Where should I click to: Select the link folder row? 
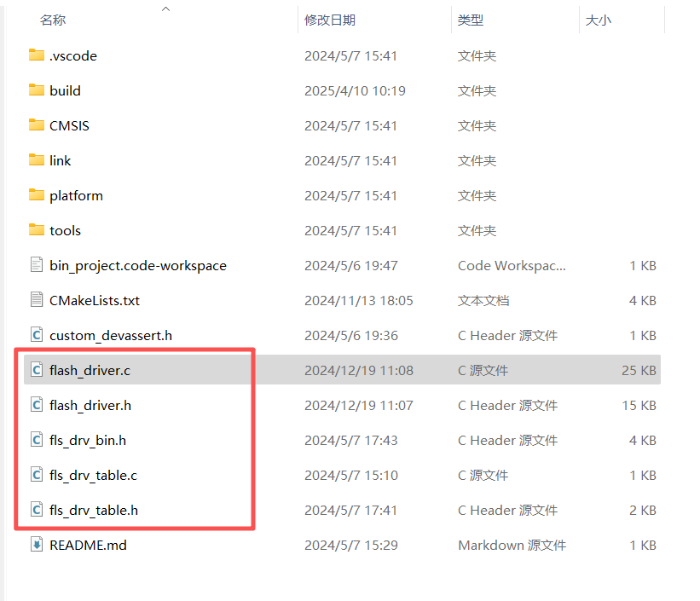point(61,160)
